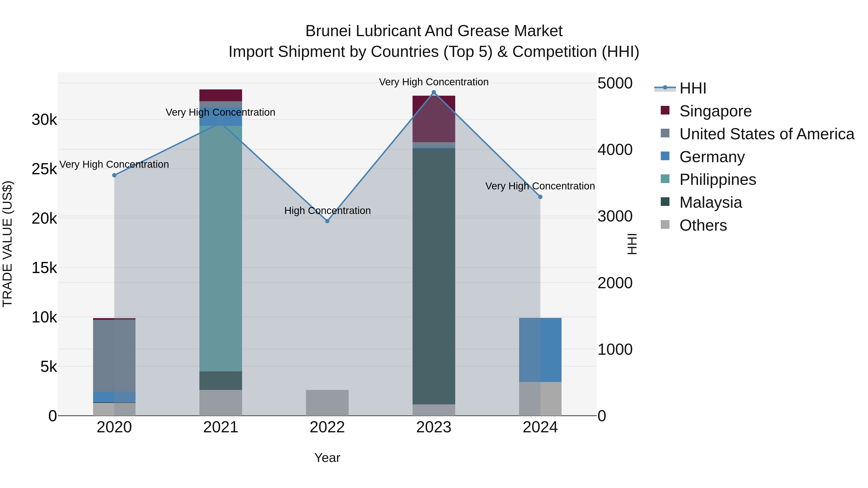Click the 'High Concentration' annotation above 2022
The height and width of the screenshot is (488, 868).
click(x=327, y=210)
